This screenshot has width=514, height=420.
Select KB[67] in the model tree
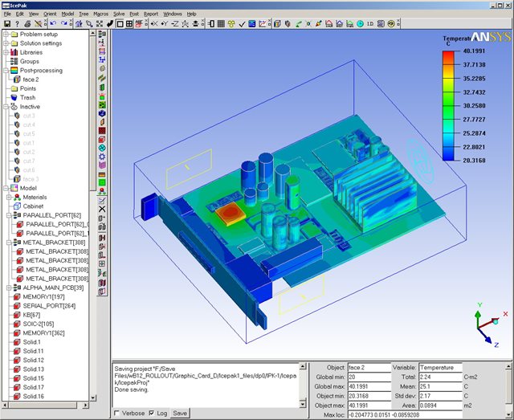coord(31,315)
